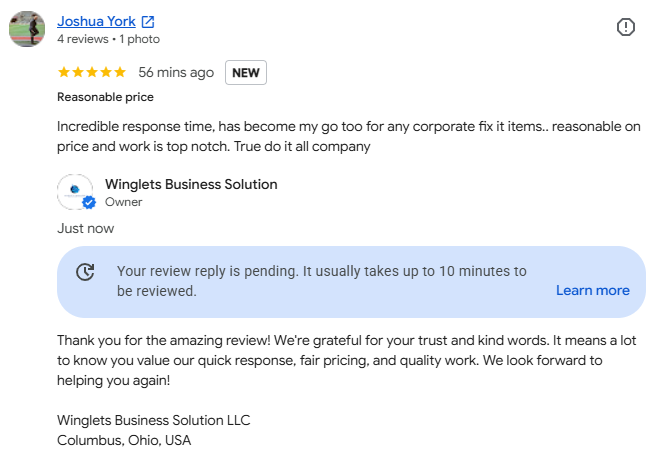
Task: Click Joshua York's profile photo
Action: tap(27, 29)
